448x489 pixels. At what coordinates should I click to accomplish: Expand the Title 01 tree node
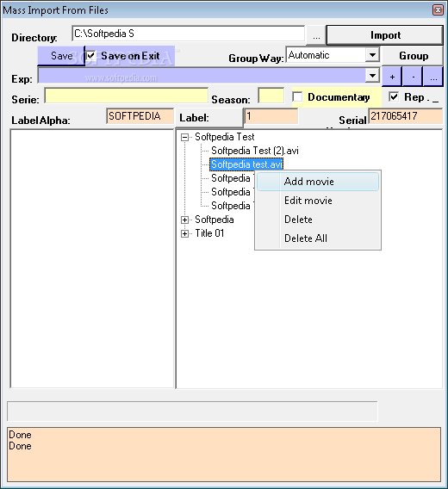coord(185,233)
